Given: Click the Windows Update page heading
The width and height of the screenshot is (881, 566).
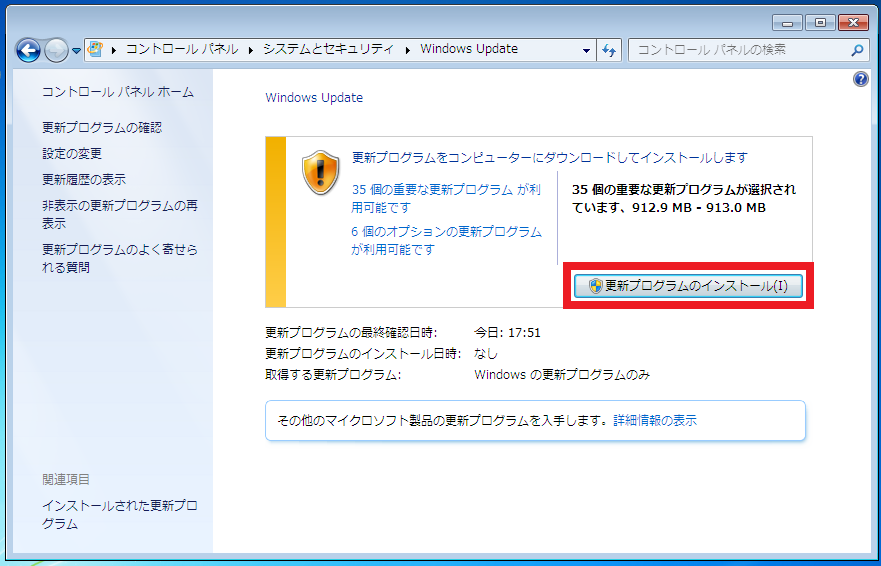Looking at the screenshot, I should 314,97.
